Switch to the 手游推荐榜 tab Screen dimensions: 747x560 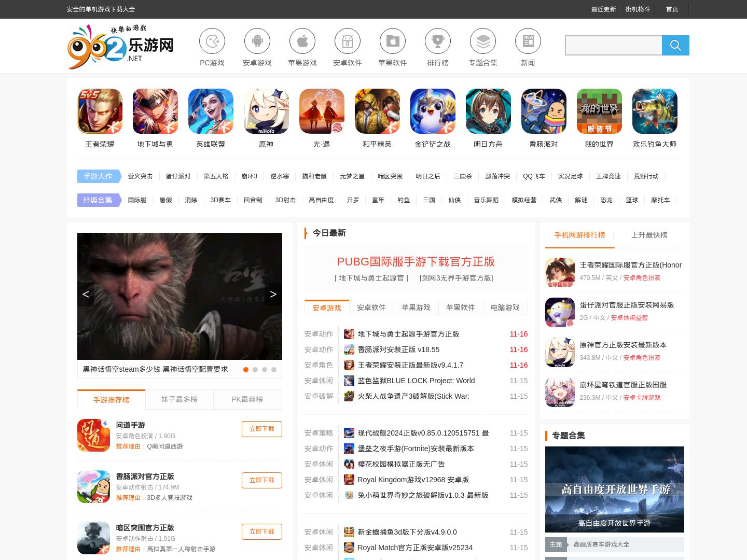click(x=112, y=399)
